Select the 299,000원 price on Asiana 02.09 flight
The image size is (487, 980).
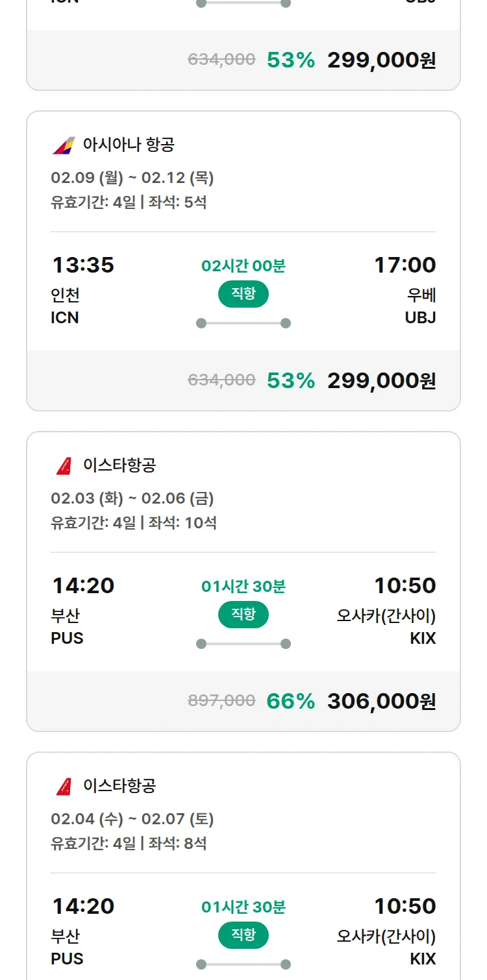[381, 380]
